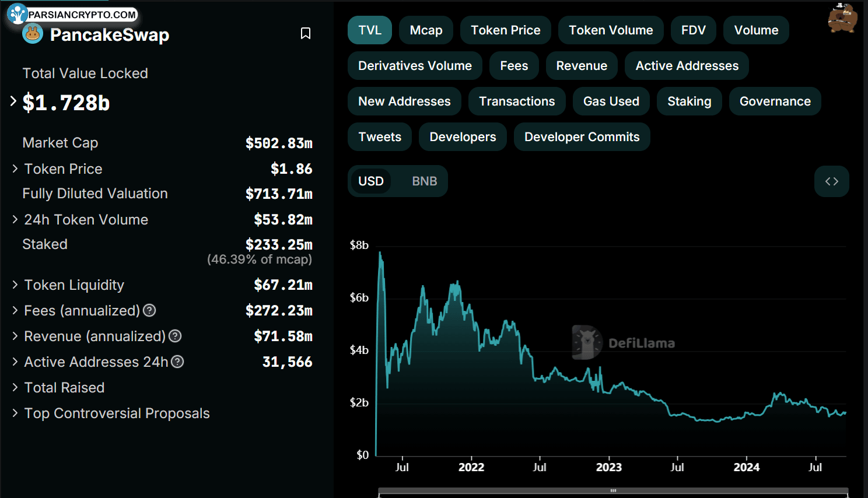Toggle the Derivatives Volume chart metric
868x498 pixels.
(415, 66)
